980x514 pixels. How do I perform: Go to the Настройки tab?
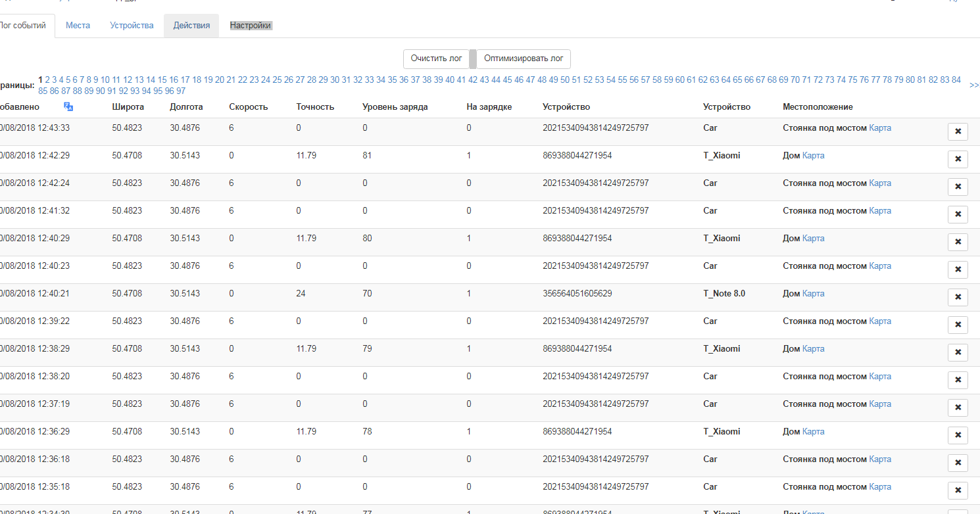[x=251, y=26]
